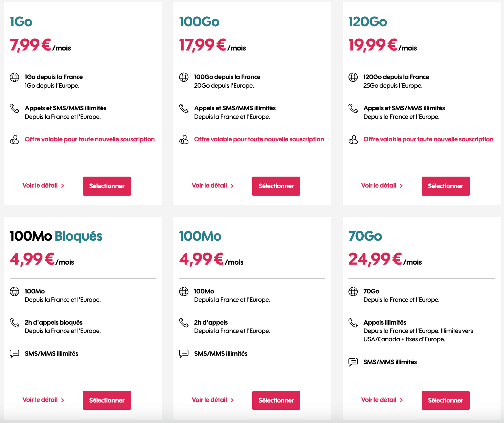
Task: Click piggy bank icon in 1Go plan
Action: (x=14, y=140)
